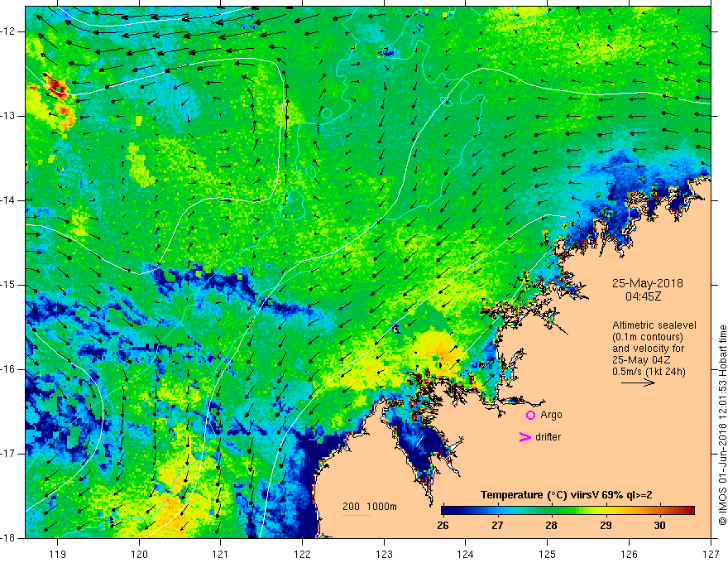Image resolution: width=728 pixels, height=563 pixels.
Task: Click the longitude axis label 126
Action: coord(629,554)
